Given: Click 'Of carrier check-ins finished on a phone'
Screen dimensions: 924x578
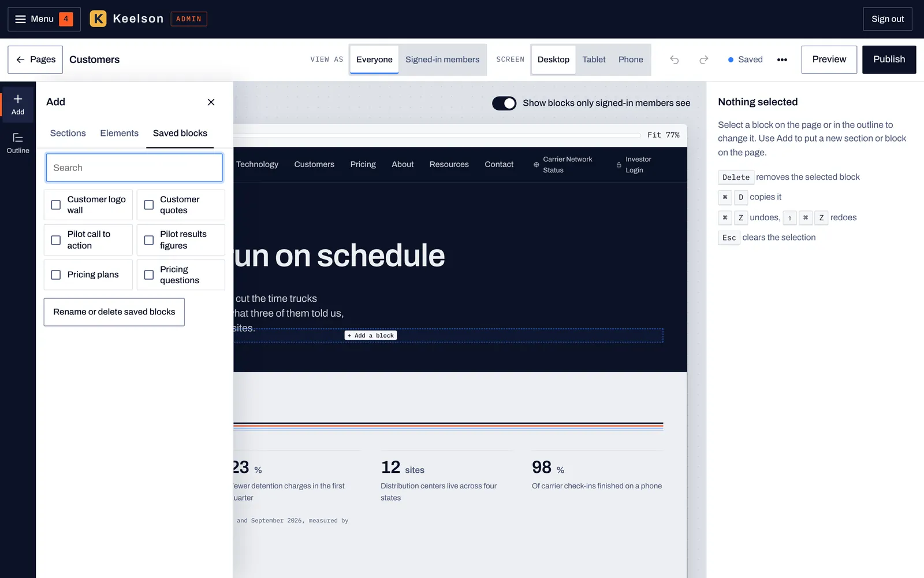Looking at the screenshot, I should click(x=597, y=486).
